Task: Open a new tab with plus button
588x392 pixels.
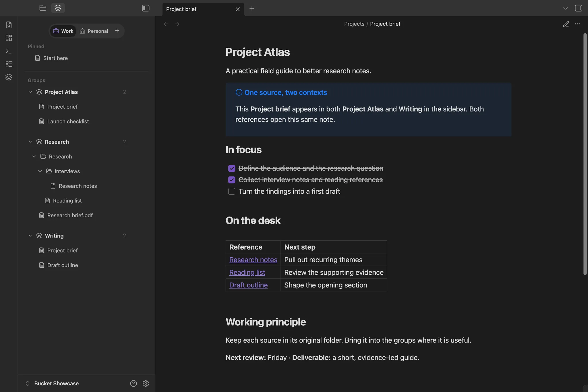Action: point(252,9)
